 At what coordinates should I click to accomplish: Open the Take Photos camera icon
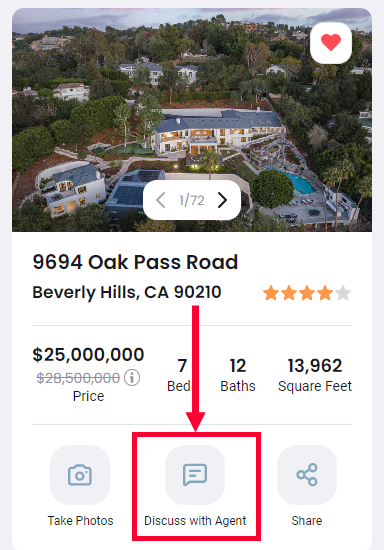point(80,475)
